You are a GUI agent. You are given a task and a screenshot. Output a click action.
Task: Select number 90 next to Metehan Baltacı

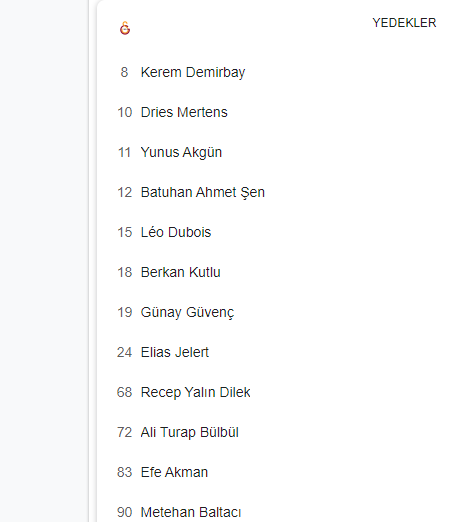pos(125,512)
